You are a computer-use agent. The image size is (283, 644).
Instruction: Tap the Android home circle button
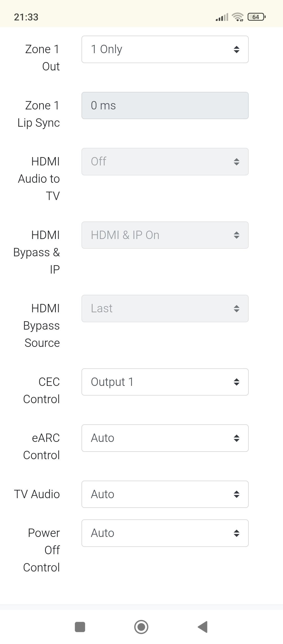click(x=141, y=627)
